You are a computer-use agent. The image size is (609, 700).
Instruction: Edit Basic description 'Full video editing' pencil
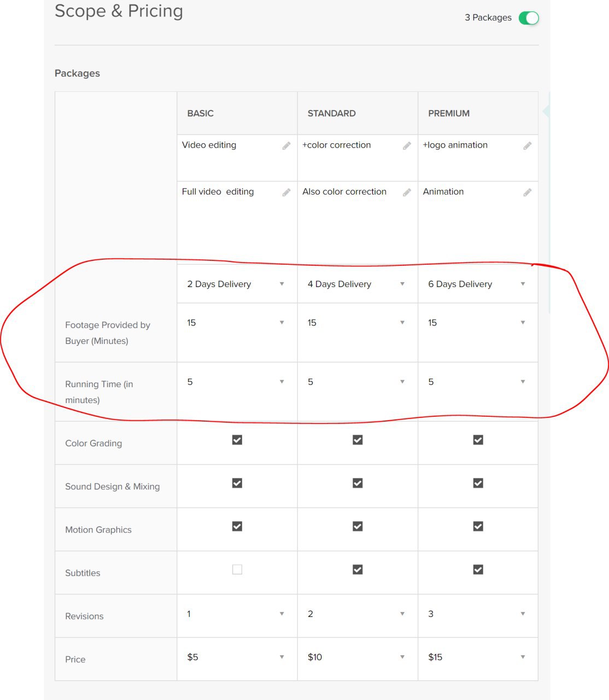pyautogui.click(x=286, y=192)
